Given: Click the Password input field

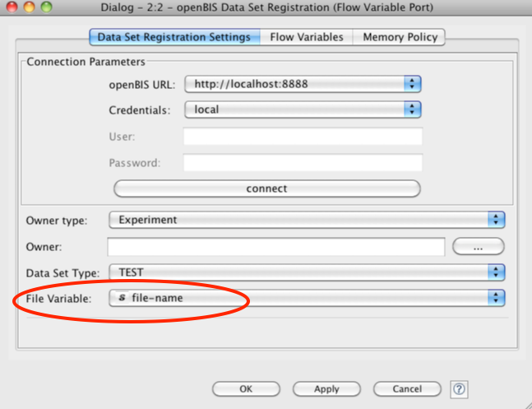Looking at the screenshot, I should pos(303,162).
